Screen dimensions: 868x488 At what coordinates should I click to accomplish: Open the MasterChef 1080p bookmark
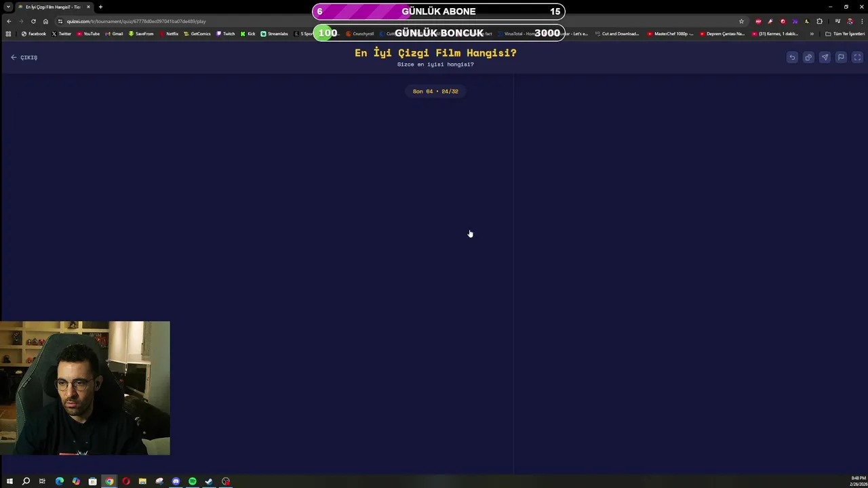click(x=671, y=34)
